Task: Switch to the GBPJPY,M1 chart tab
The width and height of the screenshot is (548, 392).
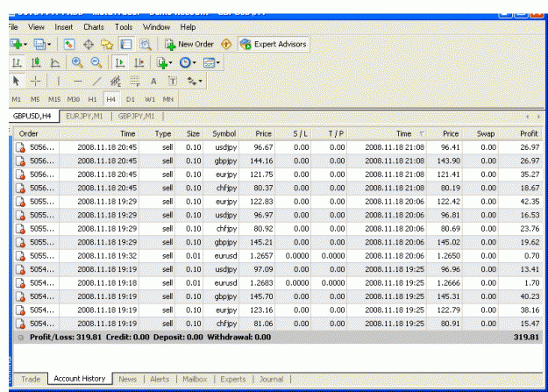Action: [x=136, y=116]
